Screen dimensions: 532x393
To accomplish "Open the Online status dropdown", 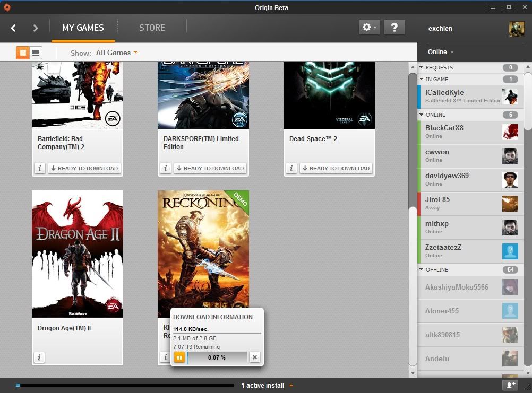I will (x=440, y=52).
